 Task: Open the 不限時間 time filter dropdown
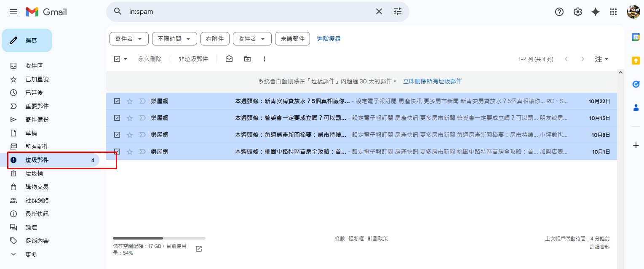pos(174,39)
